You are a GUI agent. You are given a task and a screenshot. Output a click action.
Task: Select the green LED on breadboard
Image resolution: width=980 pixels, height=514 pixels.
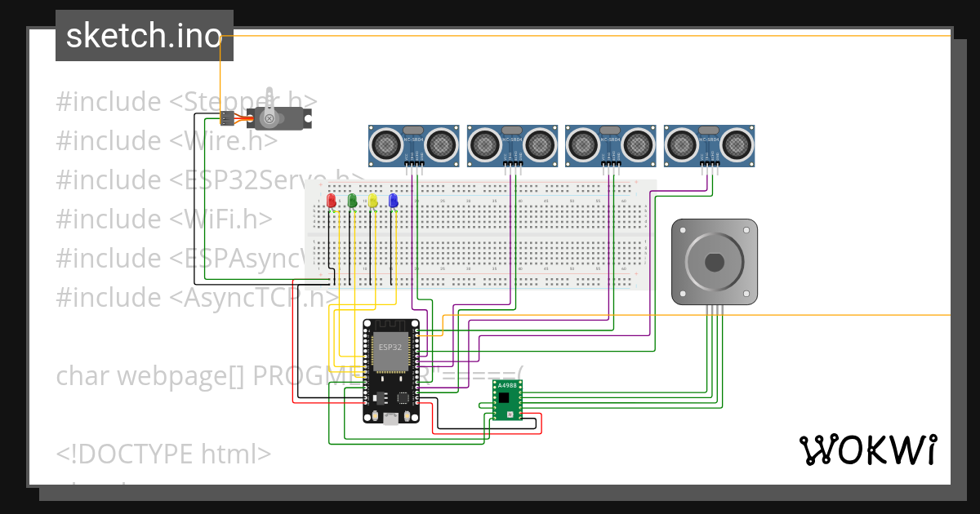point(353,200)
